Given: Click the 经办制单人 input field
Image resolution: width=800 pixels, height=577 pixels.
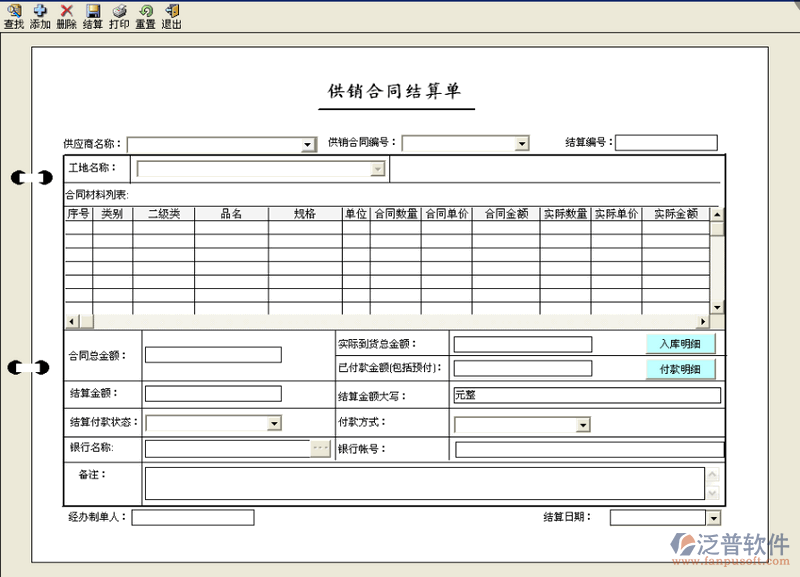Looking at the screenshot, I should (x=192, y=517).
